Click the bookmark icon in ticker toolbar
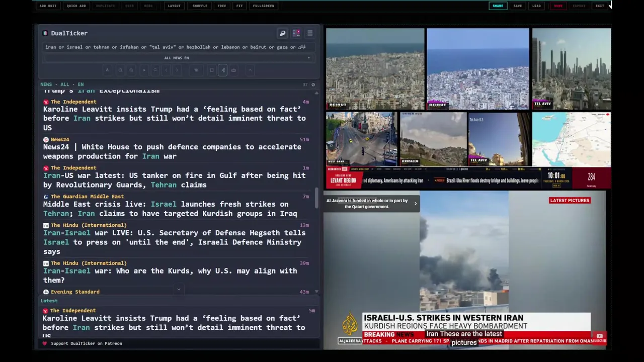This screenshot has width=644, height=362. pyautogui.click(x=212, y=70)
